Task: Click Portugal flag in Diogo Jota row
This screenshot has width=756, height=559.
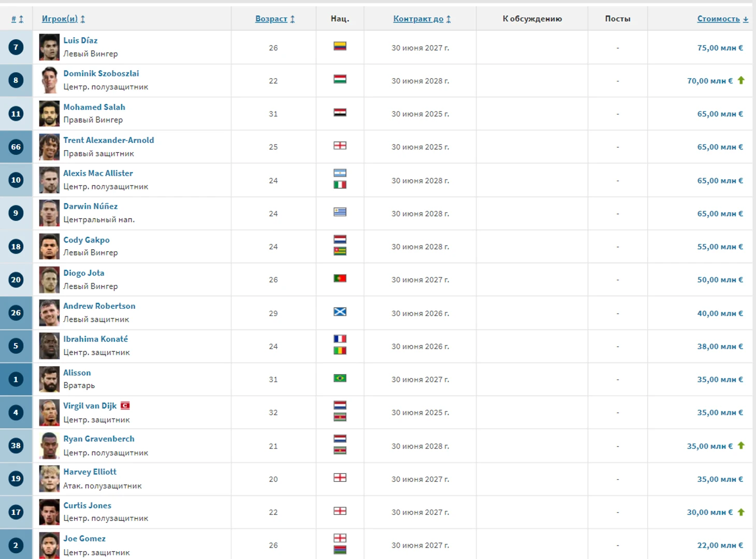Action: click(340, 279)
